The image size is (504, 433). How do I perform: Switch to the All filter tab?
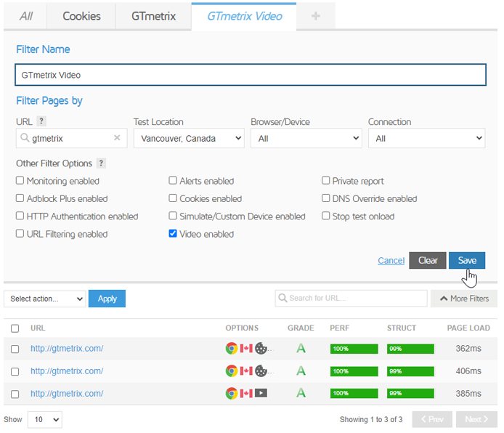(x=25, y=16)
